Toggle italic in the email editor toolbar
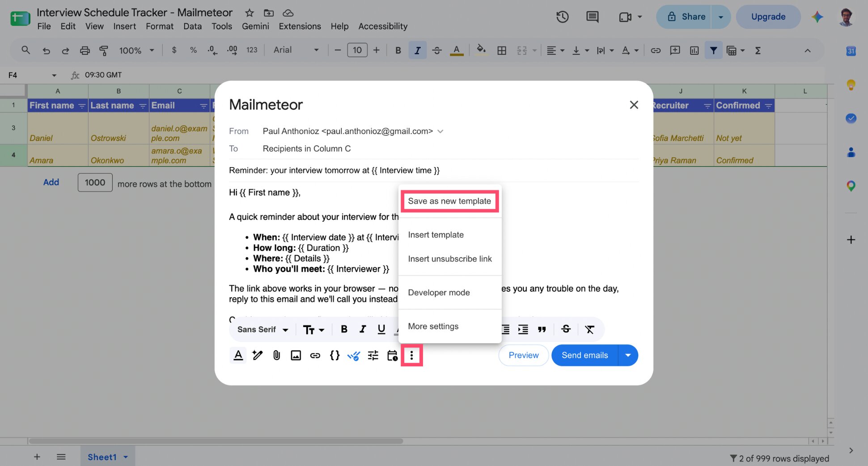The image size is (868, 466). 363,329
